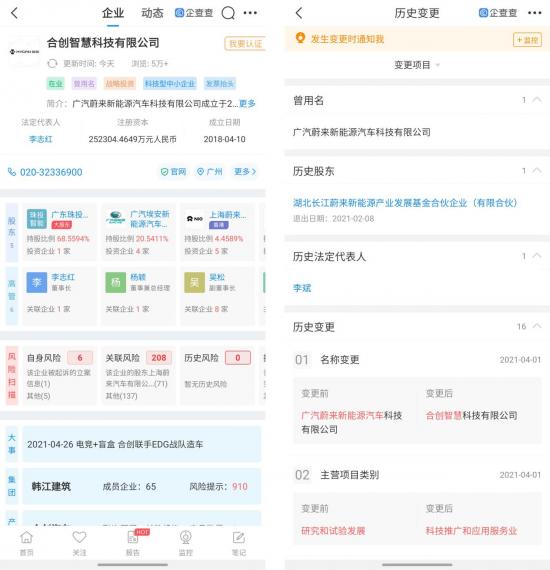
Task: Open the 变更项目 dropdown filter
Action: tap(417, 65)
